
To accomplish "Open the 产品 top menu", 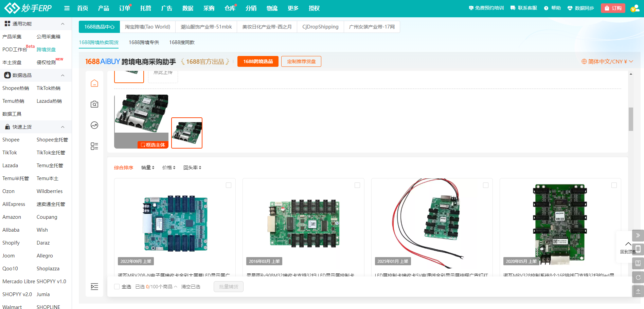I will click(104, 8).
